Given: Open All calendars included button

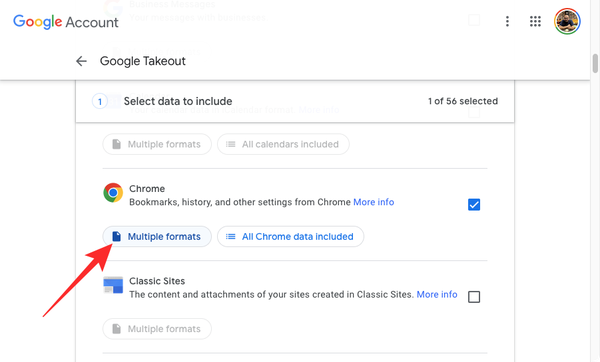Looking at the screenshot, I should [283, 144].
